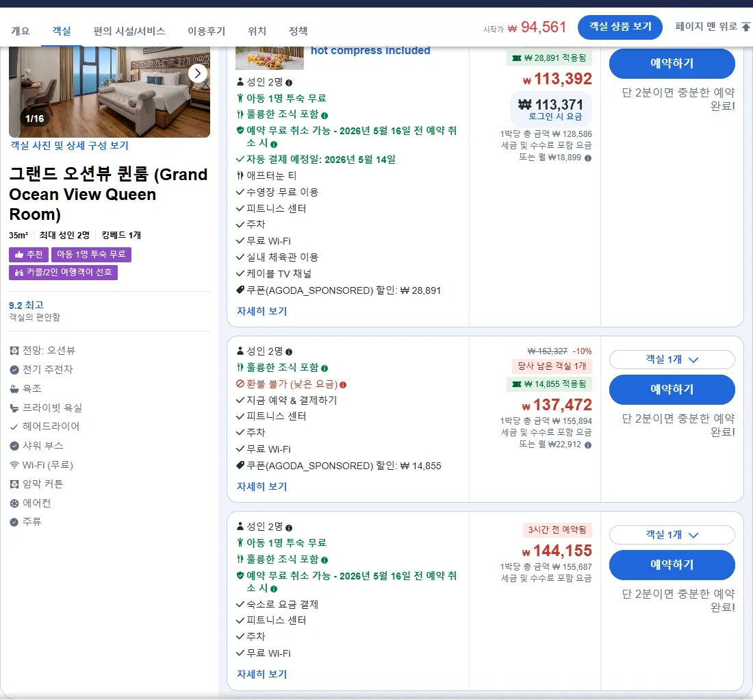Click the 주류 check icon
The height and width of the screenshot is (700, 753).
[14, 522]
